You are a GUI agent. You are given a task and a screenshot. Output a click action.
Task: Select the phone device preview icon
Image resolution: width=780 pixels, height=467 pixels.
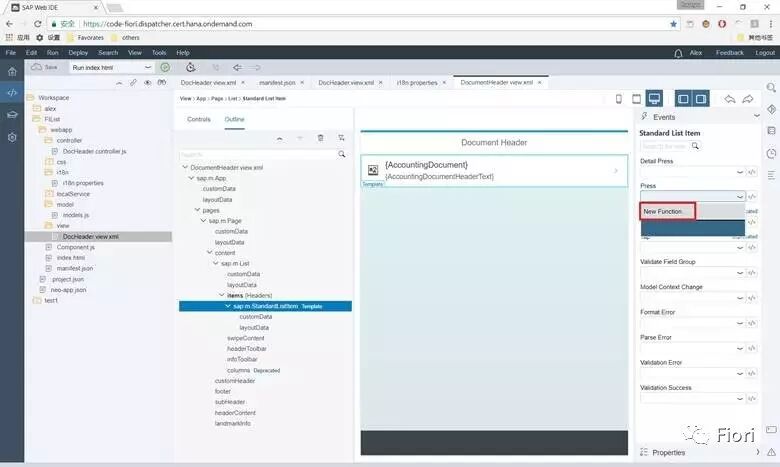click(x=619, y=99)
